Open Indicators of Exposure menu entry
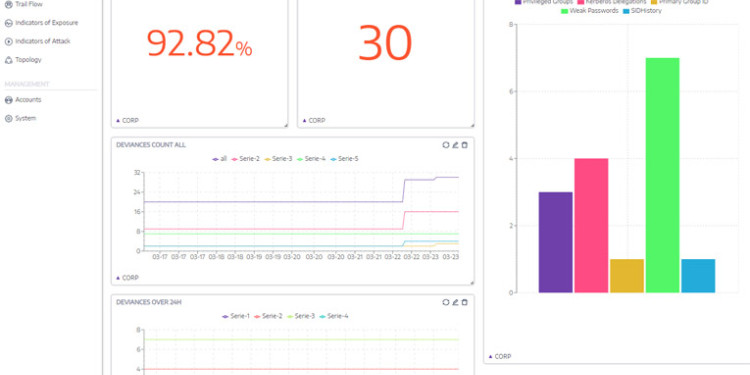 click(46, 23)
